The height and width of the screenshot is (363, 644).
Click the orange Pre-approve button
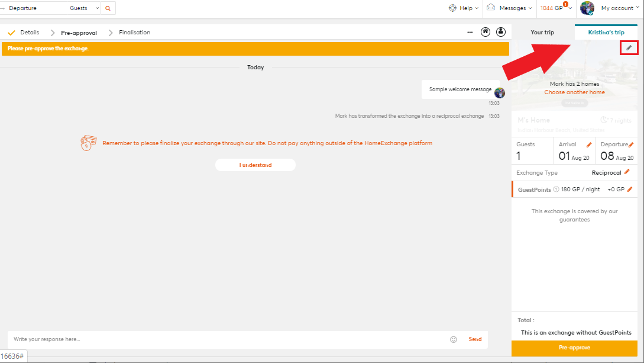pos(574,348)
